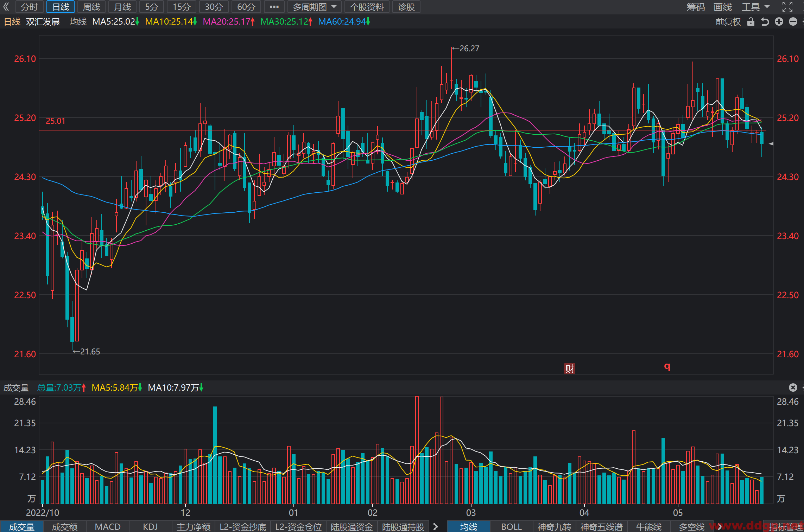Image resolution: width=804 pixels, height=532 pixels.
Task: Click the 诊股 diagnosis button
Action: (x=406, y=7)
